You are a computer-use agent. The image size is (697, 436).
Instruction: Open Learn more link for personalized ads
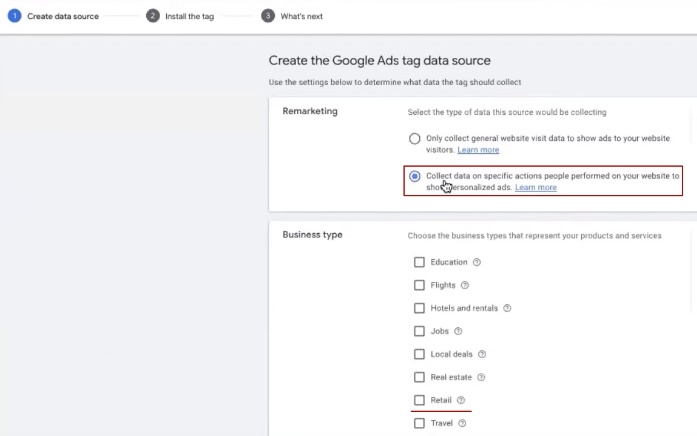coord(536,187)
